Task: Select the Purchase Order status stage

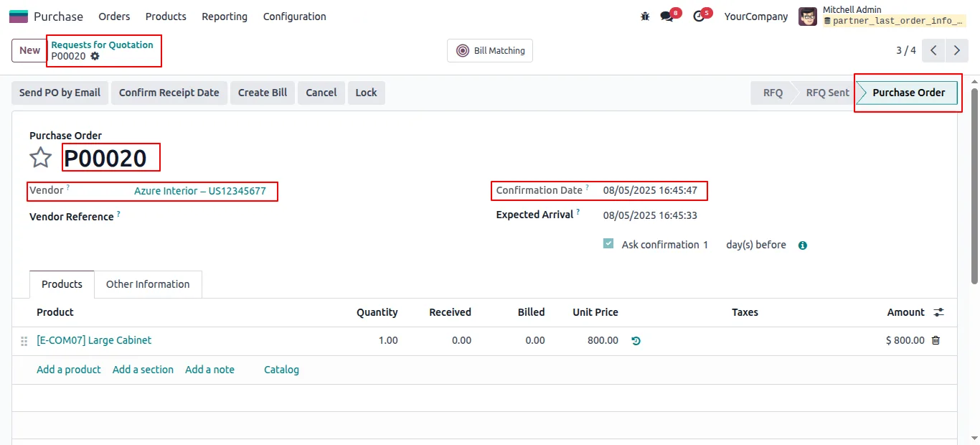Action: 908,93
